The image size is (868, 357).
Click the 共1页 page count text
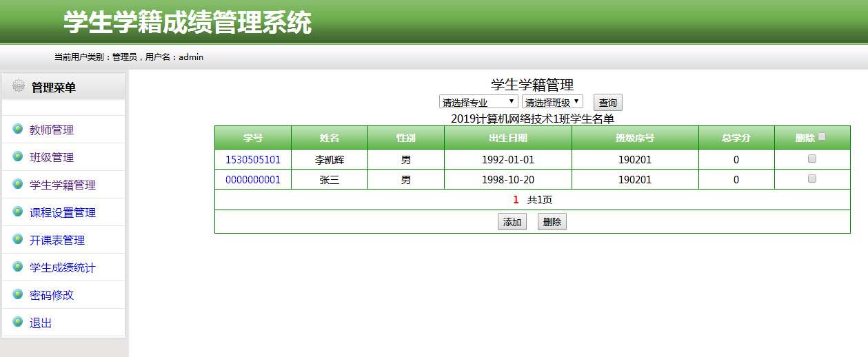[540, 200]
